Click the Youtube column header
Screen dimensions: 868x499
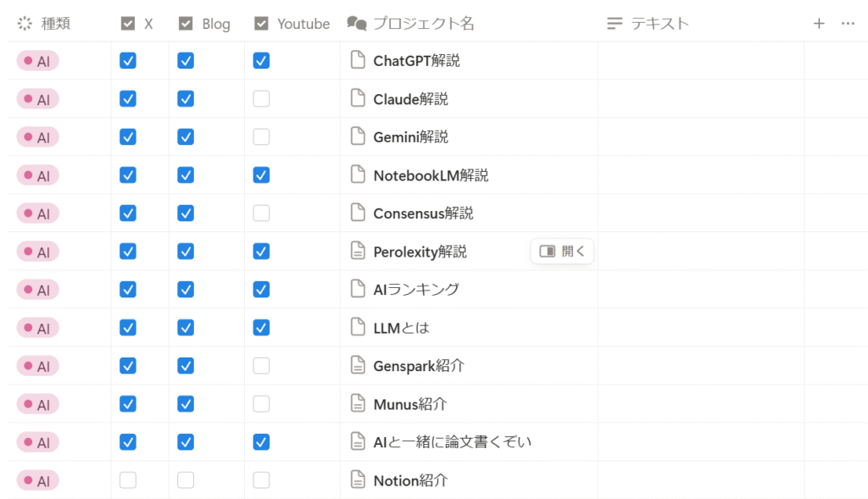tap(303, 24)
